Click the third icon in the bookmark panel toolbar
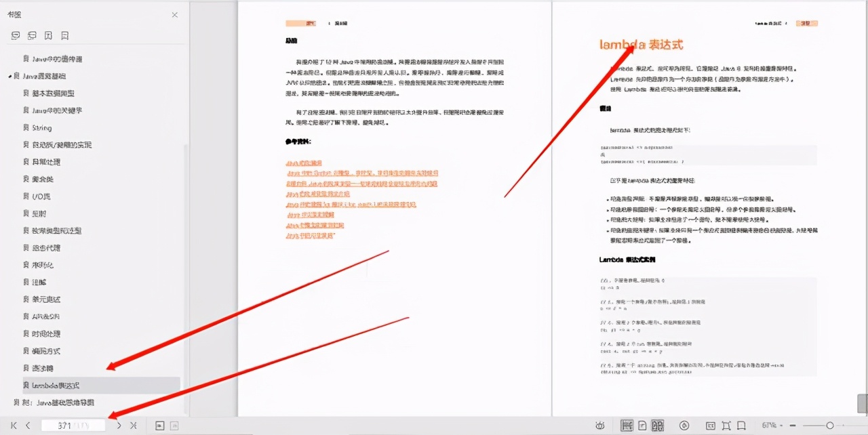 [x=48, y=35]
